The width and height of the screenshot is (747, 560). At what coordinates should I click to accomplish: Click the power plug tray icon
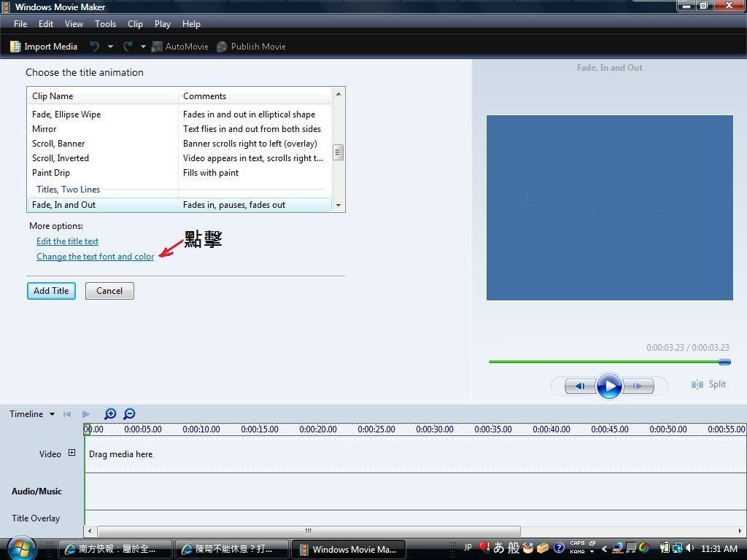click(665, 548)
